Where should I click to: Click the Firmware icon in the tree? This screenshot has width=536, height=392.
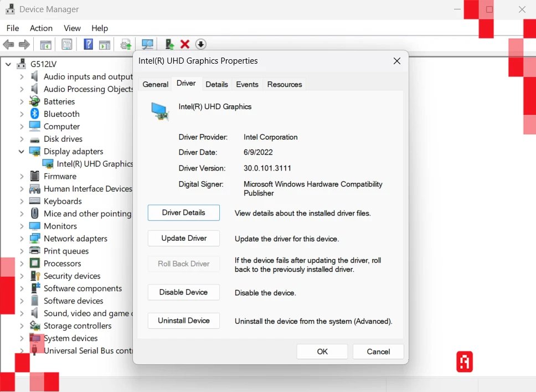point(34,176)
